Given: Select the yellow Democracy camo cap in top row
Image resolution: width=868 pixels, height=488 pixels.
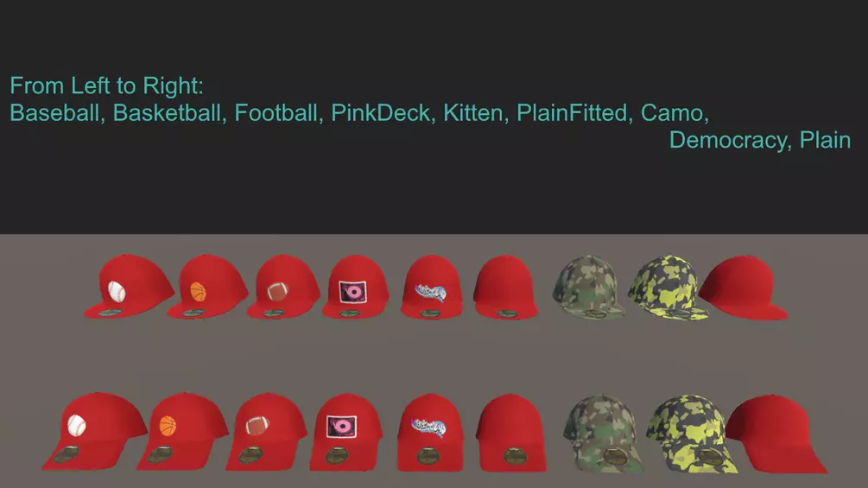Looking at the screenshot, I should coord(668,287).
